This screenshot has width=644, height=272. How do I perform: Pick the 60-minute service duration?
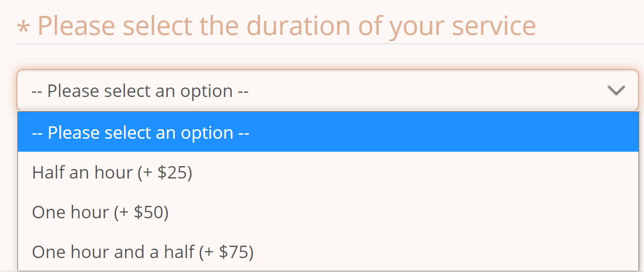point(328,212)
